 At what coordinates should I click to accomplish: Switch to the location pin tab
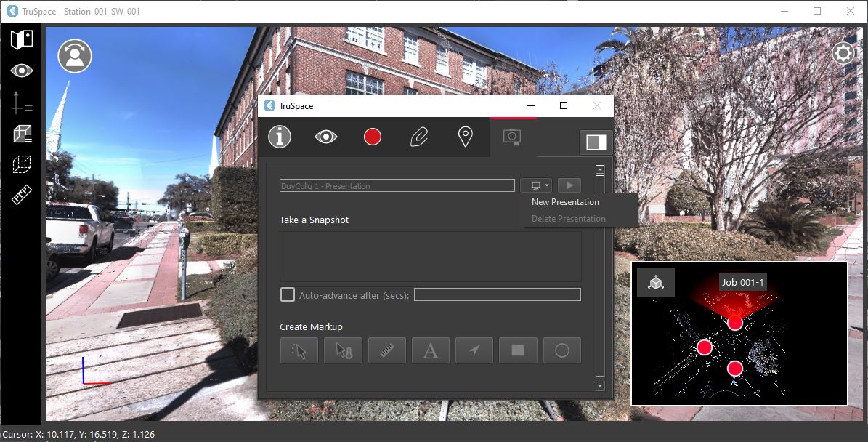click(x=466, y=137)
